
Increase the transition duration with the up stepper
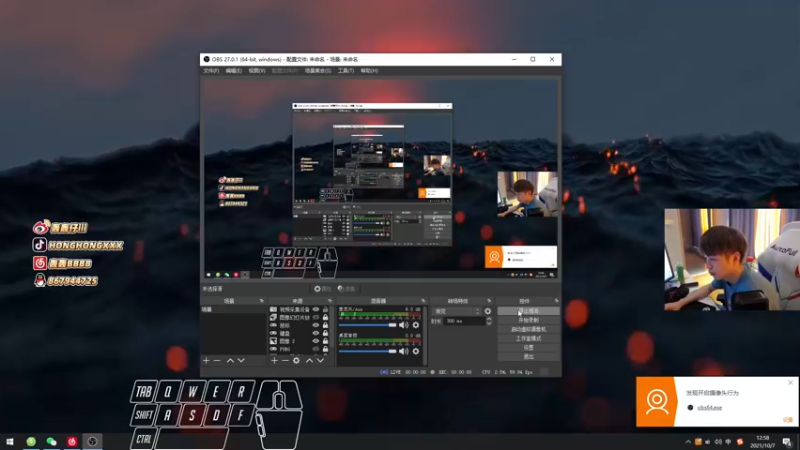pyautogui.click(x=489, y=319)
